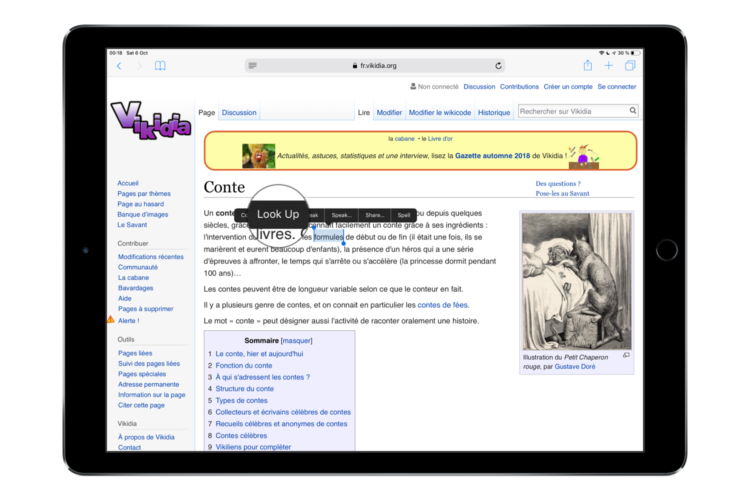750x500 pixels.
Task: Click the Vikidia logo
Action: tap(151, 120)
